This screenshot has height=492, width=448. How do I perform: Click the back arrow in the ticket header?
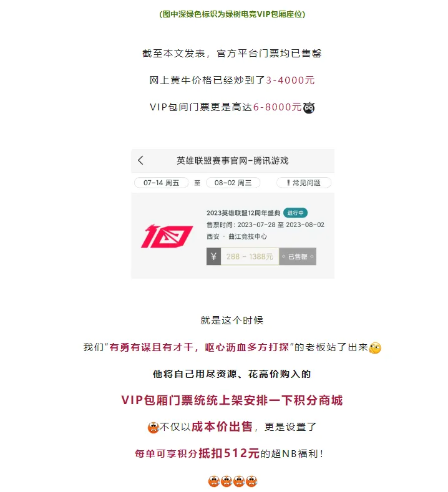click(x=140, y=160)
